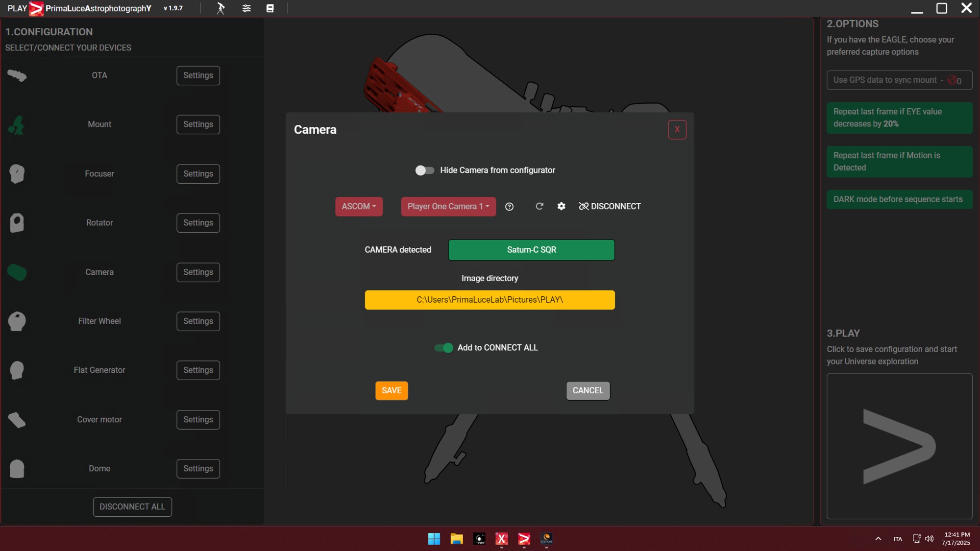The width and height of the screenshot is (980, 551).
Task: Toggle DARK mode before sequence starts
Action: pyautogui.click(x=899, y=199)
